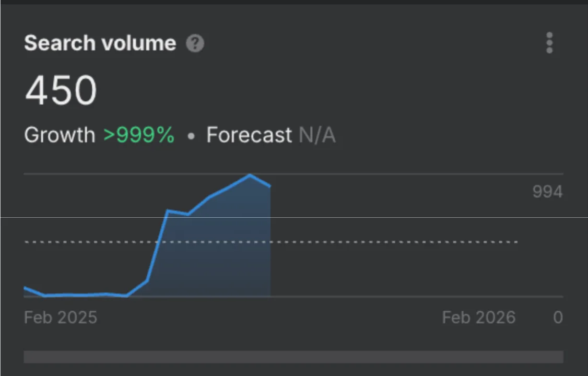Click the highest peak of the blue line
588x376 pixels.
point(250,175)
